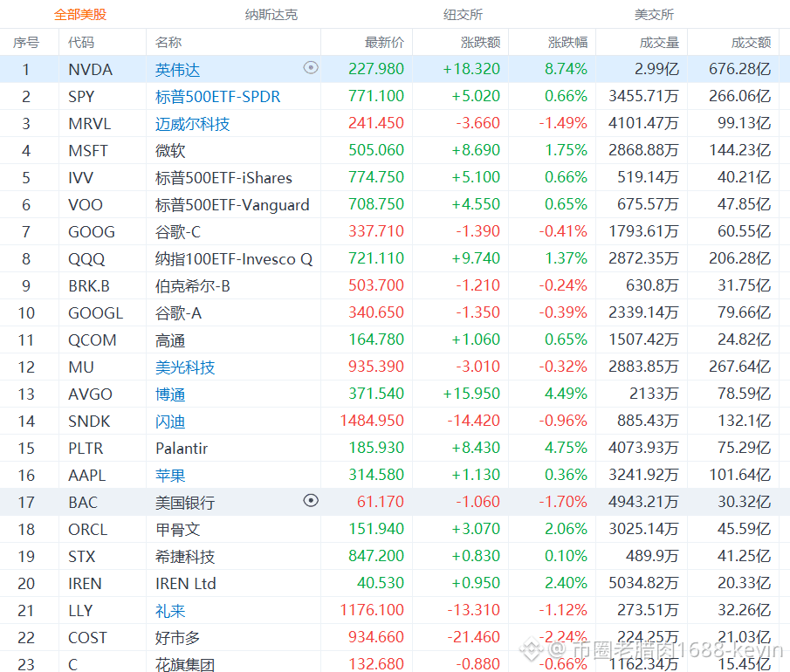
Task: Select the LLY ticker code
Action: point(80,611)
